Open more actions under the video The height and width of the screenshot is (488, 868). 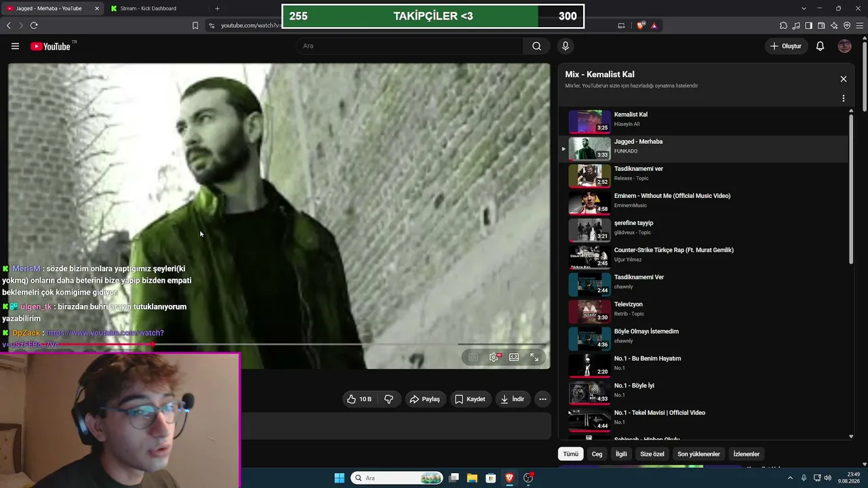pos(542,399)
